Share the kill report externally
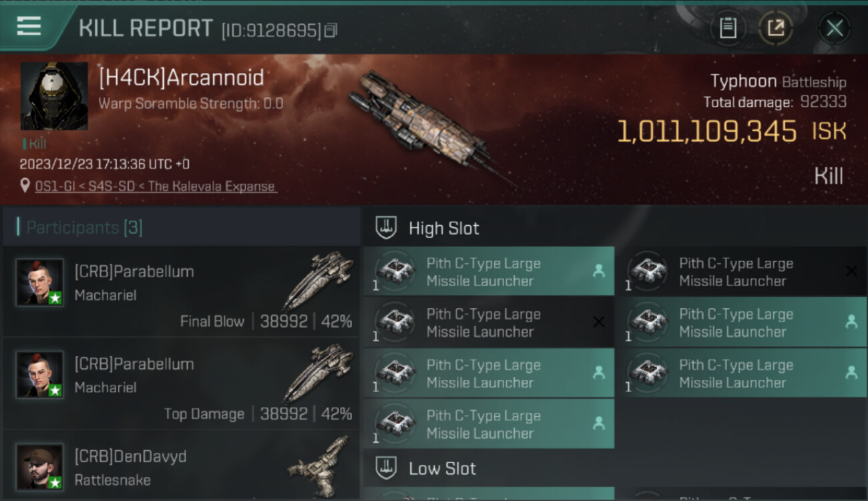 [x=776, y=28]
